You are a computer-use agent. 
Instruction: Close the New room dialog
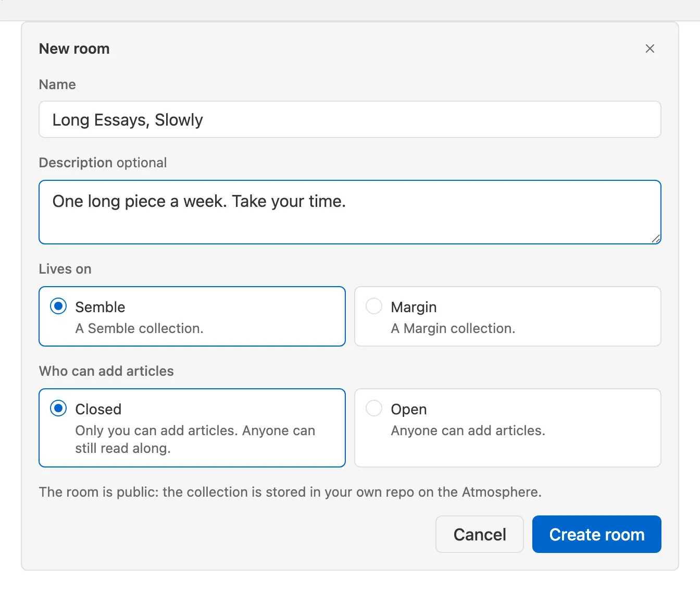[649, 48]
